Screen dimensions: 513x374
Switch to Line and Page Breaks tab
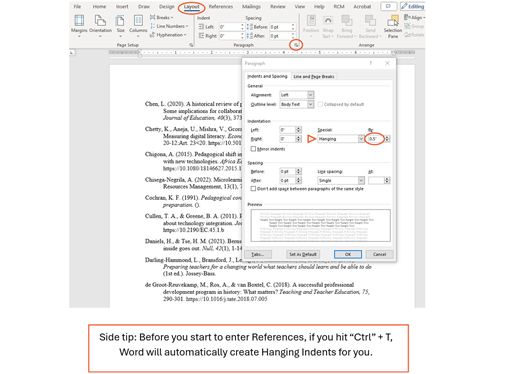point(314,76)
